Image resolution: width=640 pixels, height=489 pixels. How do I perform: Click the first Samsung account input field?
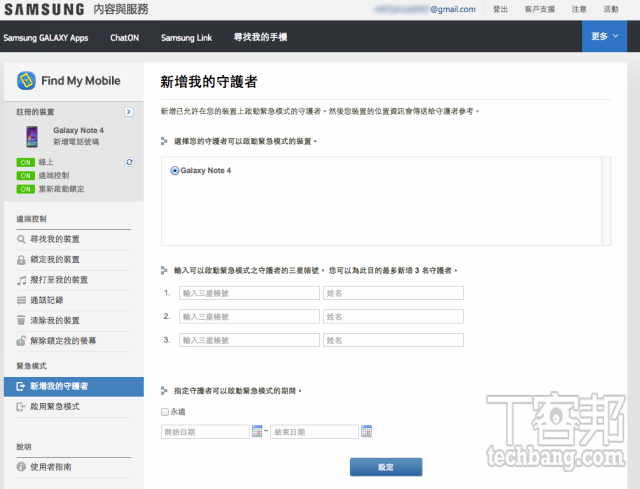pos(249,293)
